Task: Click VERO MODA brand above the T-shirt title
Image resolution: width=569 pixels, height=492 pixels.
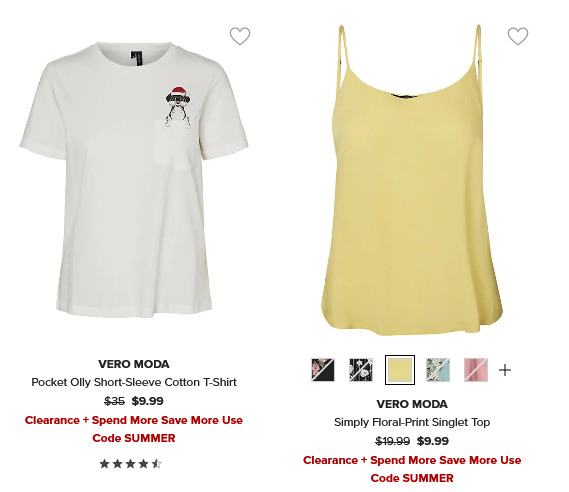Action: tap(134, 364)
